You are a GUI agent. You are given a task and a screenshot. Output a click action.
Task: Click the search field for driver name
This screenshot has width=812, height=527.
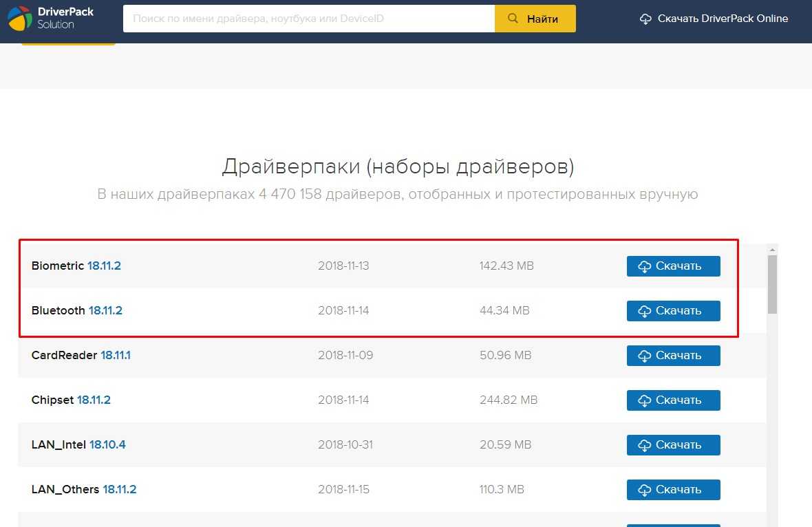tap(308, 19)
